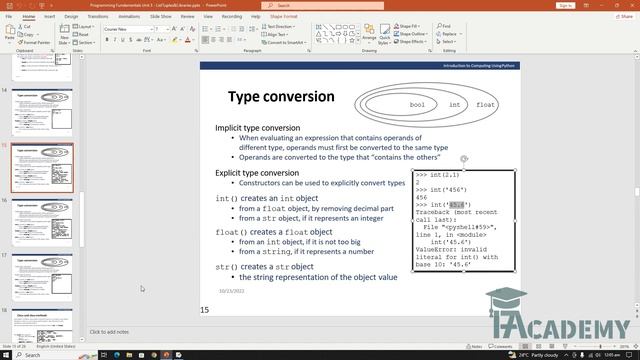Toggle text Shadow formatting
The height and width of the screenshot is (360, 640).
click(x=131, y=40)
